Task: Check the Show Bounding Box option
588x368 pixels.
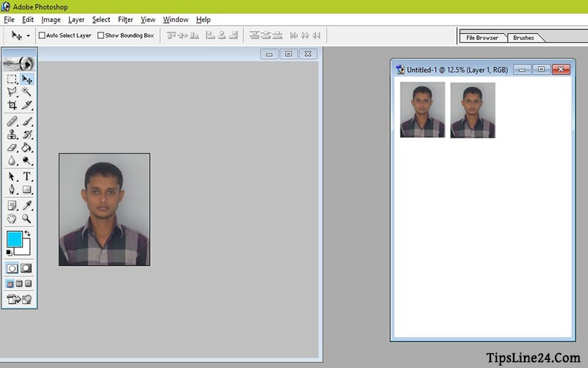Action: pos(101,35)
